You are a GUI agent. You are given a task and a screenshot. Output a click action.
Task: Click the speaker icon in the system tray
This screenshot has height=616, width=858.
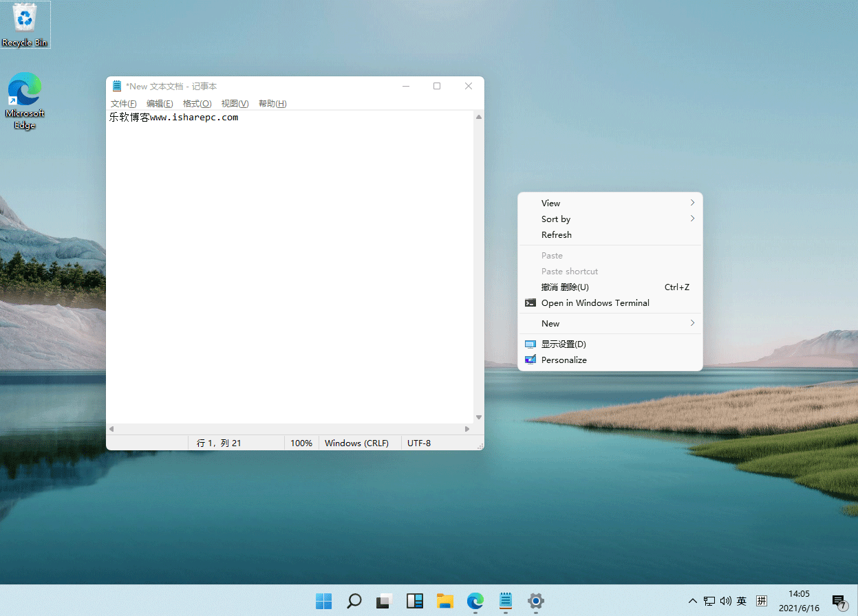pos(725,601)
